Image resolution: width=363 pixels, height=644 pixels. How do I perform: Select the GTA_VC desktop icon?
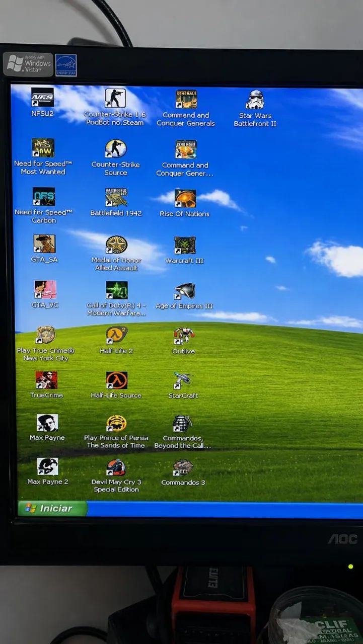[45, 290]
